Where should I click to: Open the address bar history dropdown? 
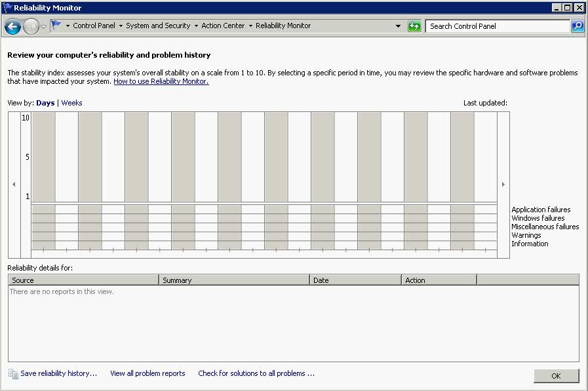(x=398, y=26)
